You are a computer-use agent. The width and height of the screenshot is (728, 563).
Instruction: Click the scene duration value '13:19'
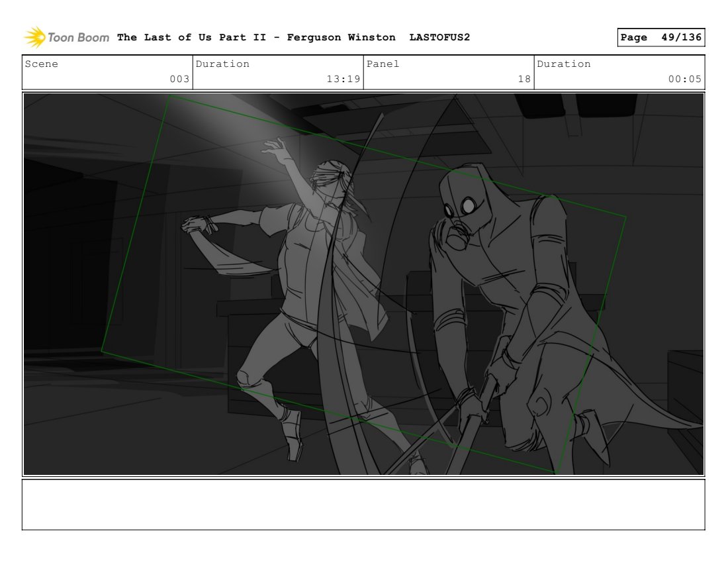343,79
